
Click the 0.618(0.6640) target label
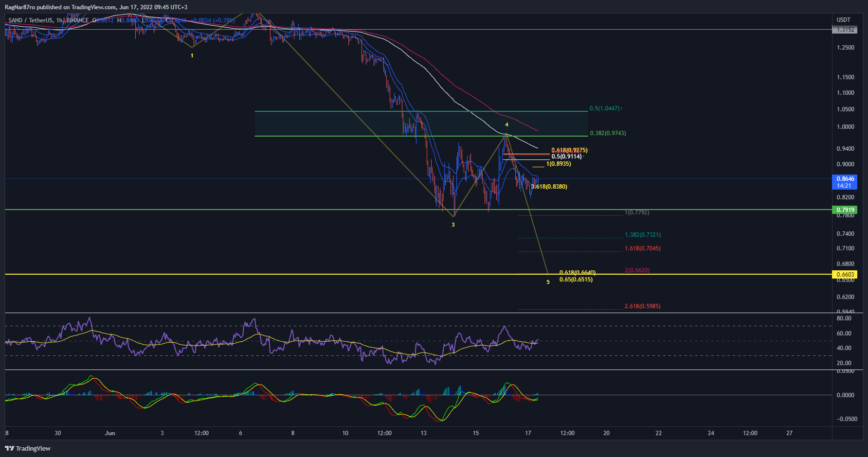(x=578, y=273)
